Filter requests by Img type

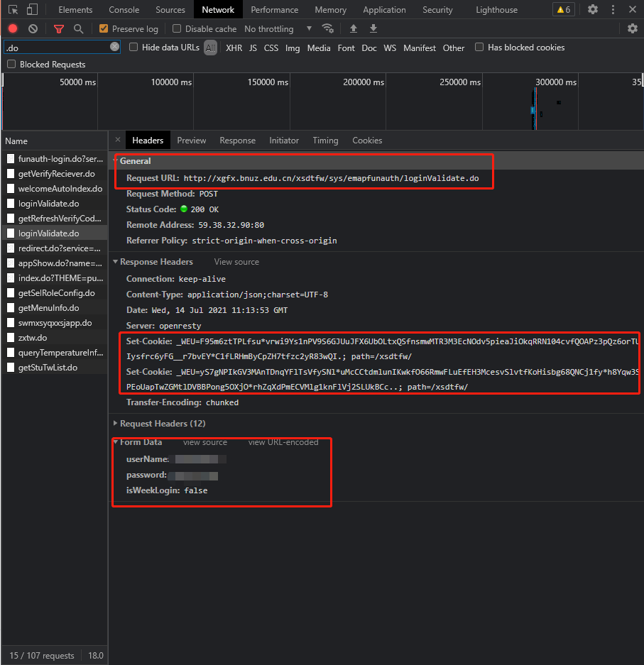[x=293, y=48]
